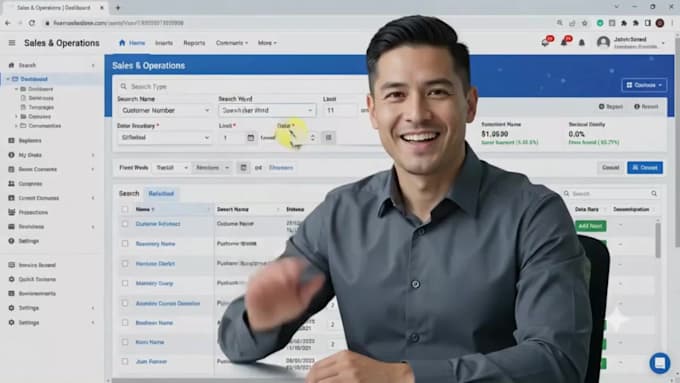Click the user avatar next to the account name
Viewport: 680px width, 383px height.
[x=603, y=43]
